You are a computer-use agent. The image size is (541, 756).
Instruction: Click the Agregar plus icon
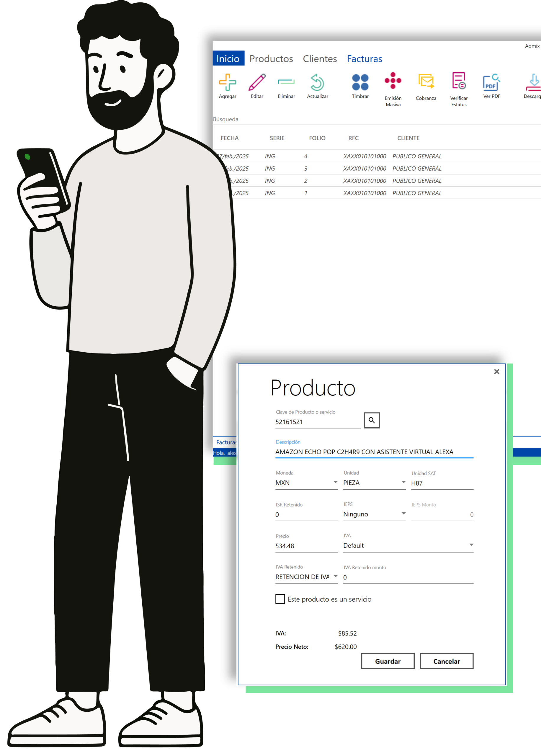click(228, 82)
